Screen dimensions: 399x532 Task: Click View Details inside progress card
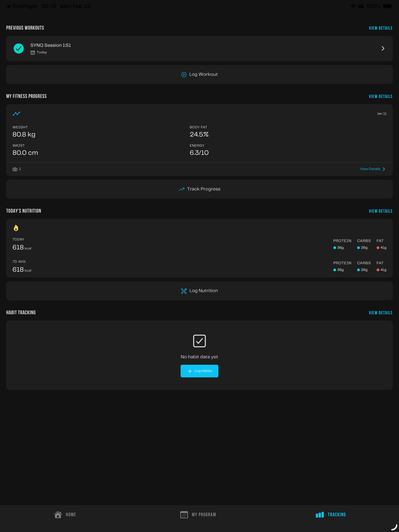[x=370, y=169]
